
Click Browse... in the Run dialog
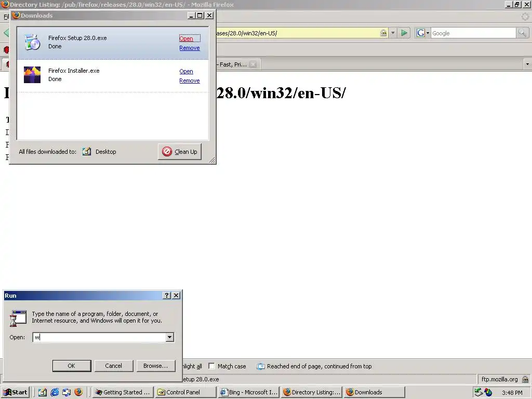[156, 366]
